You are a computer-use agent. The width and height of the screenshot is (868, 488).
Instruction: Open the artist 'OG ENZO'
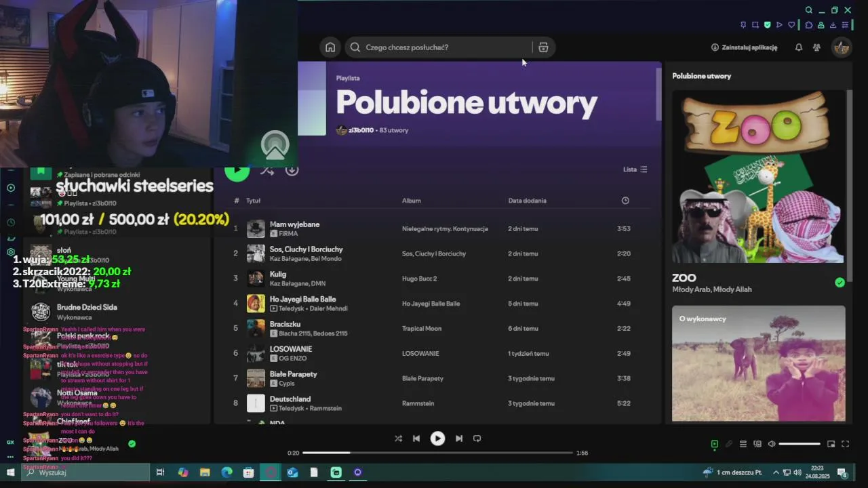click(292, 359)
